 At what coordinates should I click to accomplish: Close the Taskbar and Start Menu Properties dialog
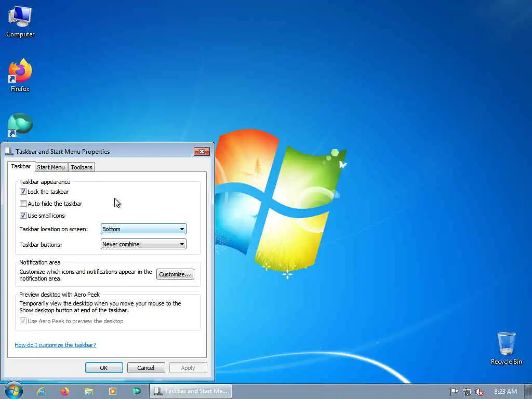[x=202, y=151]
